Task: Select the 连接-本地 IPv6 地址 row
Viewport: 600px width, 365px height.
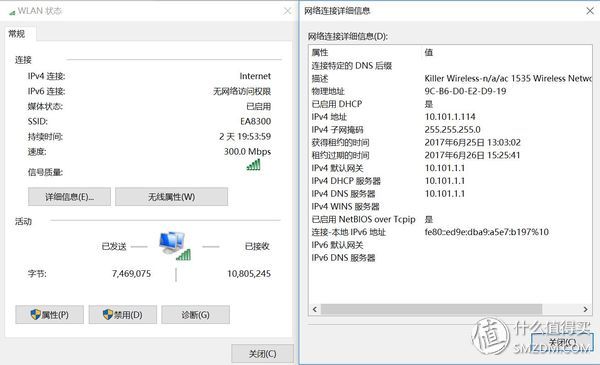Action: point(451,232)
